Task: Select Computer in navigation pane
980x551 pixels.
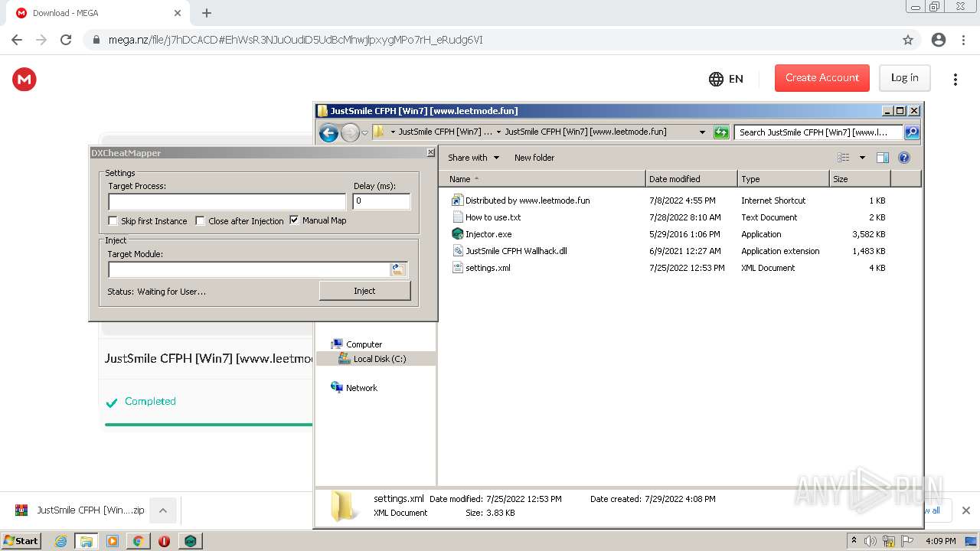Action: pyautogui.click(x=363, y=344)
